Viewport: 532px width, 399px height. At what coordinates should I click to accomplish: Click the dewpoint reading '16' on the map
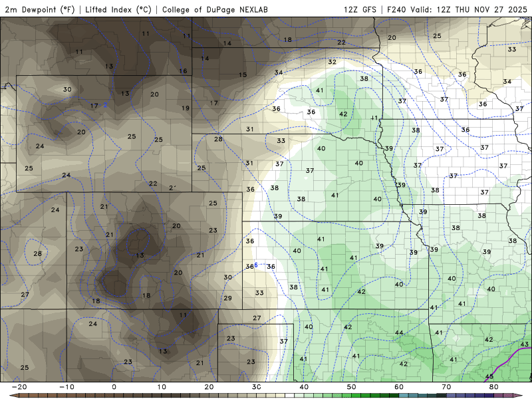183,71
